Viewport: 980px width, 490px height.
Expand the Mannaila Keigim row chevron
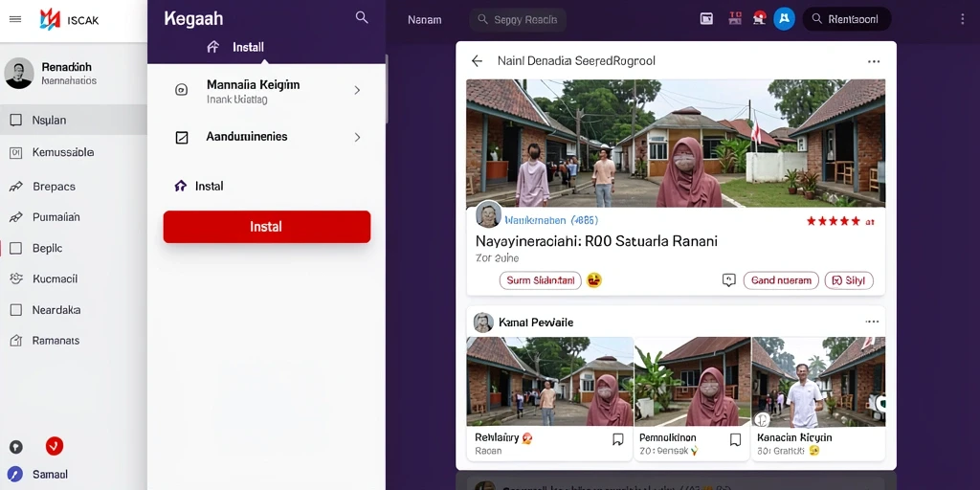coord(358,90)
